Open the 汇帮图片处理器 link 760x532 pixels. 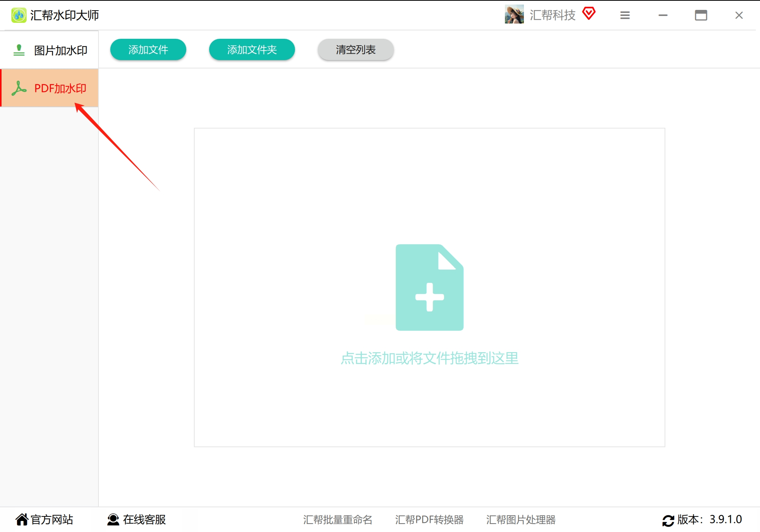point(521,519)
